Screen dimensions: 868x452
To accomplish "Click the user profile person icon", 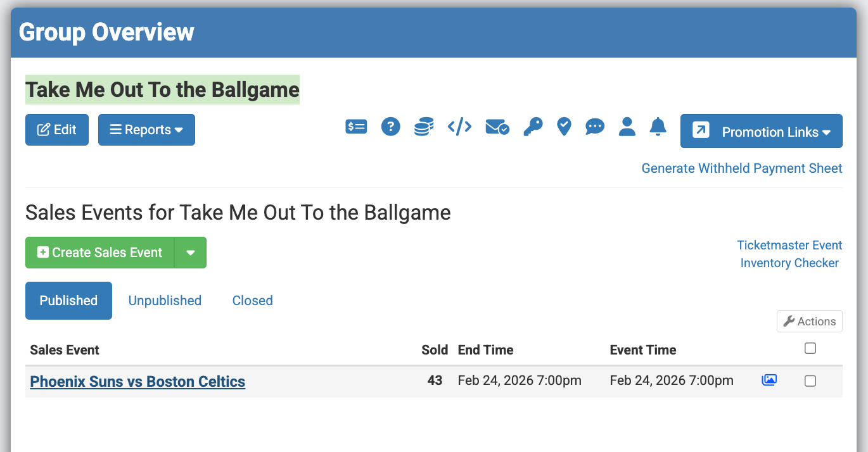I will (627, 127).
